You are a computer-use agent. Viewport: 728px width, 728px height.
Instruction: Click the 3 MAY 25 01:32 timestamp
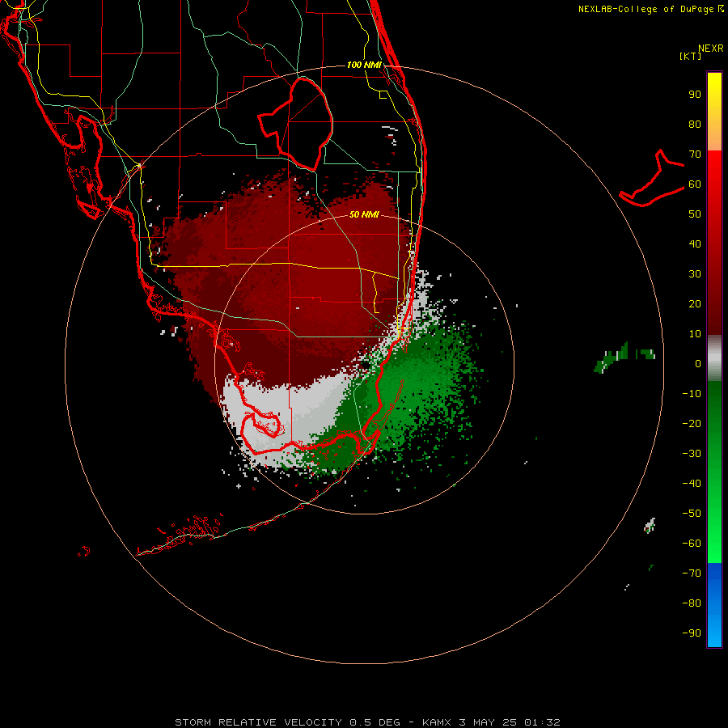(510, 722)
